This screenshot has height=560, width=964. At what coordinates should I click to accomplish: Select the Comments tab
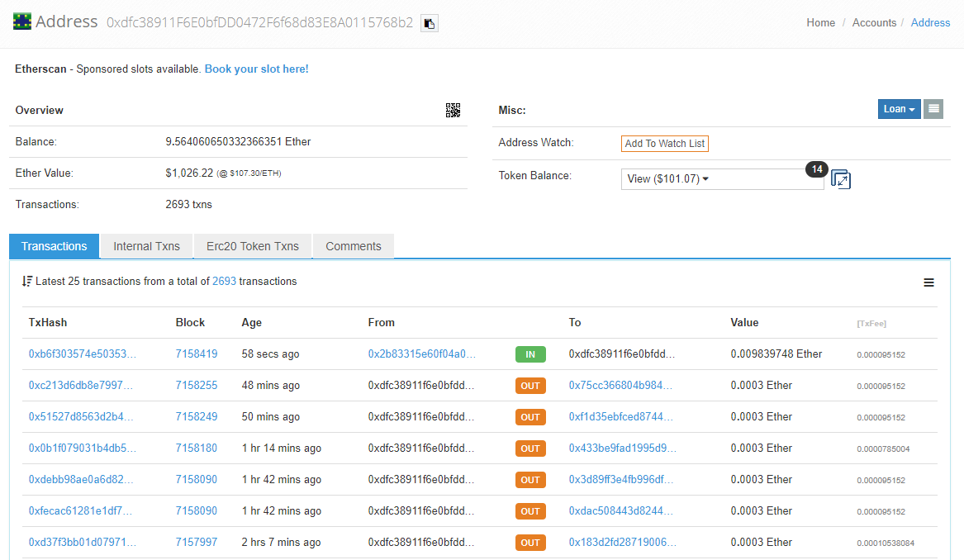(x=354, y=246)
